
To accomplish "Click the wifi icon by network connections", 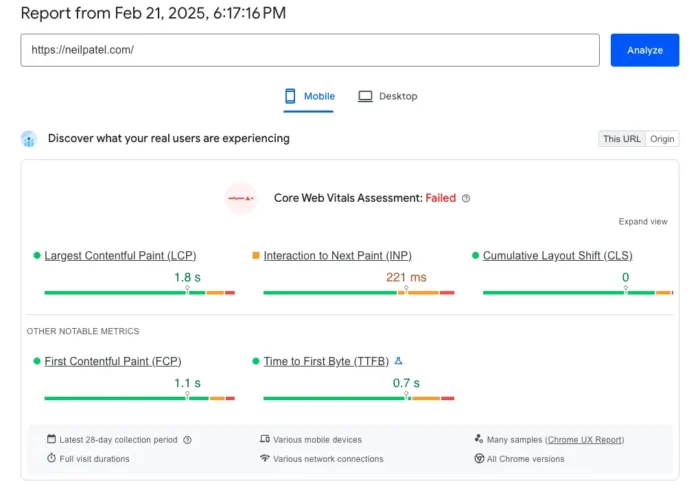I will pyautogui.click(x=265, y=458).
